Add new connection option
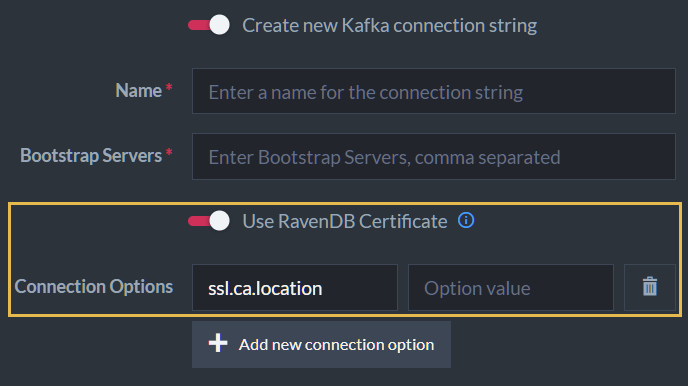 [321, 344]
